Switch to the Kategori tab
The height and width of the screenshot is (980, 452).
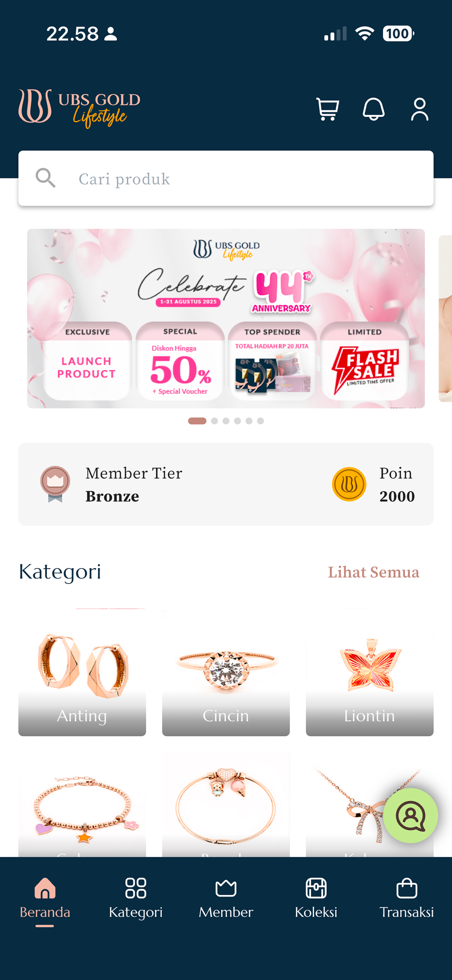click(136, 899)
